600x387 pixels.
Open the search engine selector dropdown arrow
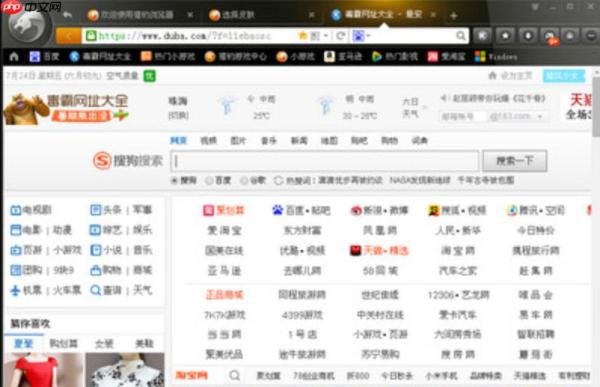click(368, 36)
